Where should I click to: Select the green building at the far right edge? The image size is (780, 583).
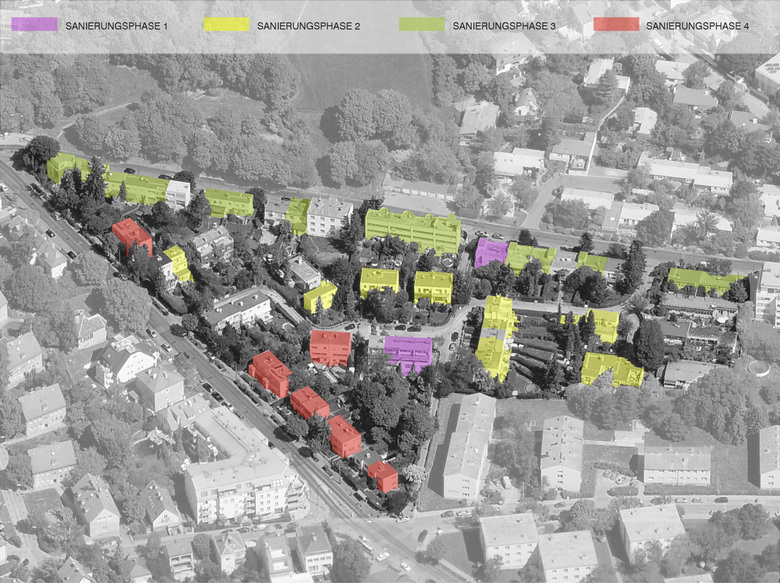[704, 280]
